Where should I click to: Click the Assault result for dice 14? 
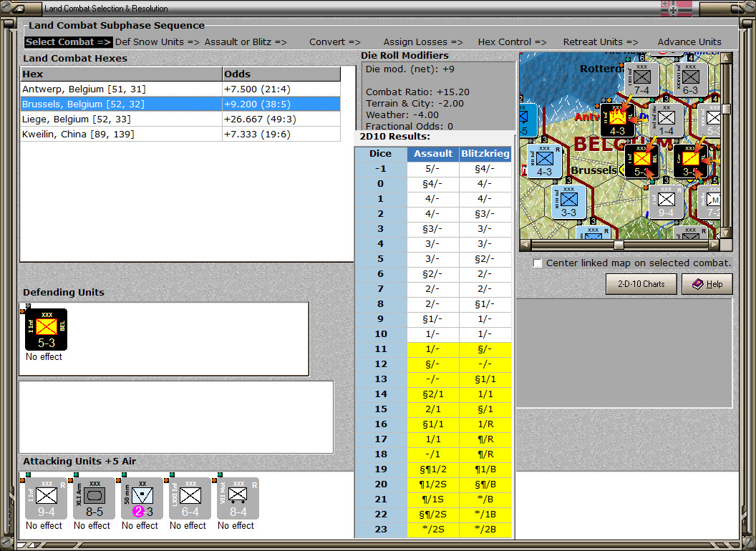pos(432,394)
